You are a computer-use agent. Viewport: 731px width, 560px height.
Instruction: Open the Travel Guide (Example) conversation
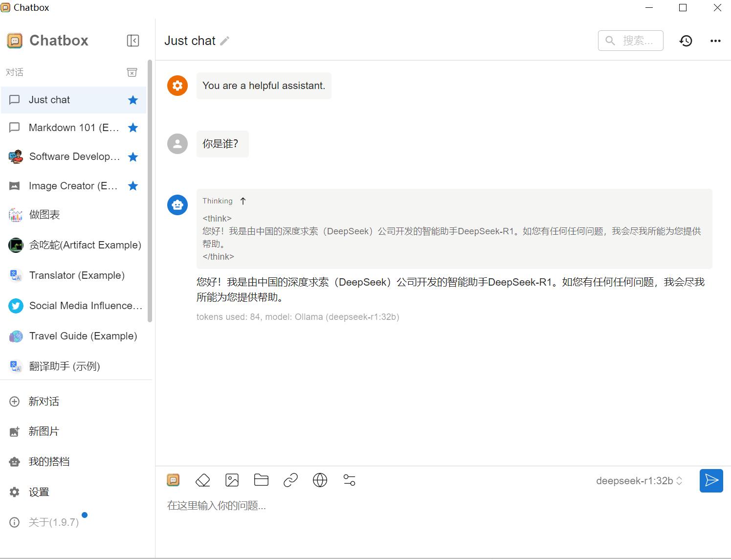(x=74, y=336)
